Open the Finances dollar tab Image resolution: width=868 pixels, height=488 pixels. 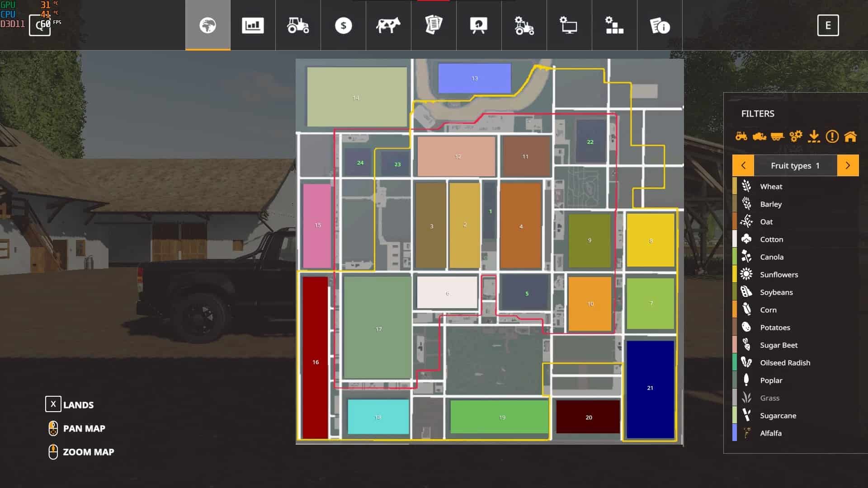(343, 25)
